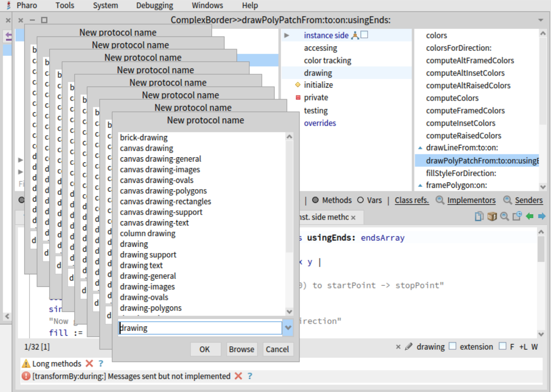Open the Tools menu
551x392 pixels.
[65, 5]
